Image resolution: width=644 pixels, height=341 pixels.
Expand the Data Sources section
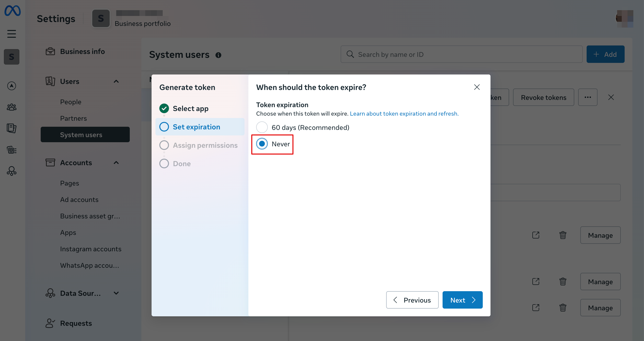[x=116, y=293]
